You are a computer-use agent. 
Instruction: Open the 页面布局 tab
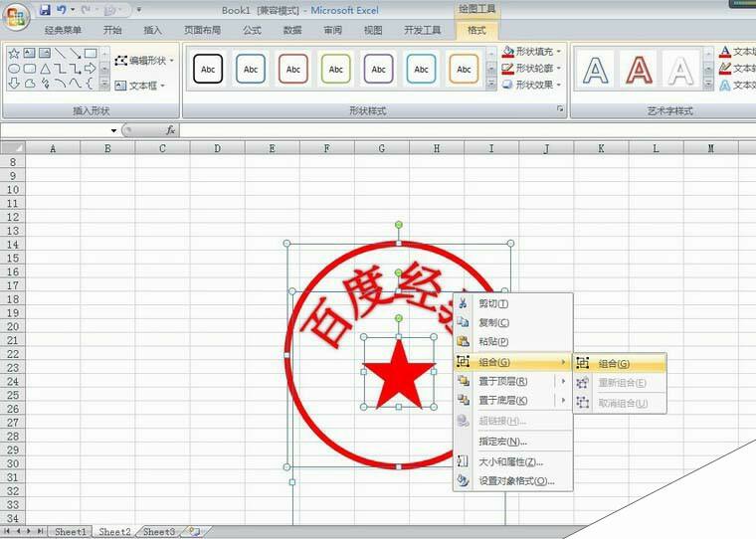point(202,31)
